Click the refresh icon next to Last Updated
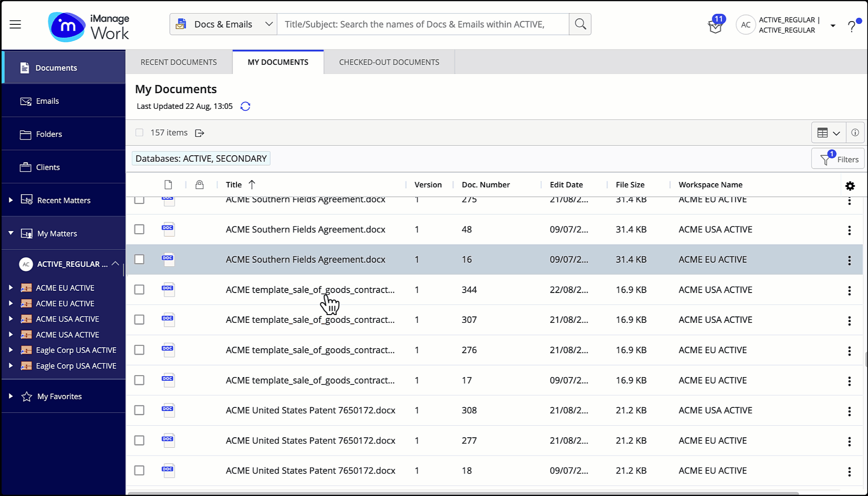Image resolution: width=868 pixels, height=496 pixels. 245,107
